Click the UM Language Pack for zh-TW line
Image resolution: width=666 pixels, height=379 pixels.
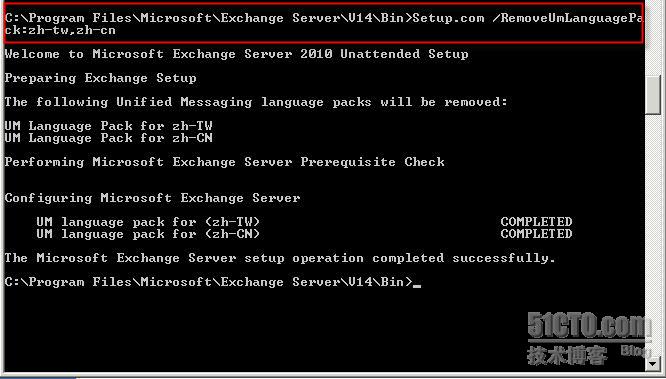pos(108,126)
